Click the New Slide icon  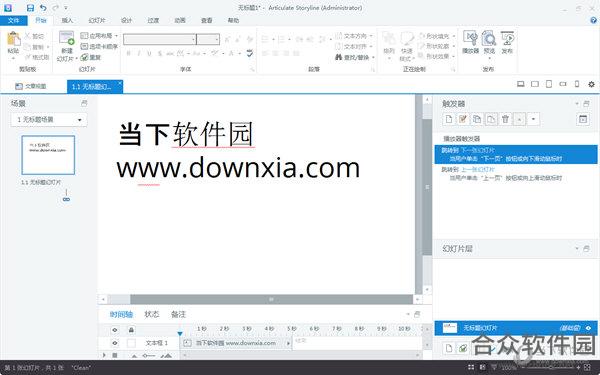coord(67,38)
